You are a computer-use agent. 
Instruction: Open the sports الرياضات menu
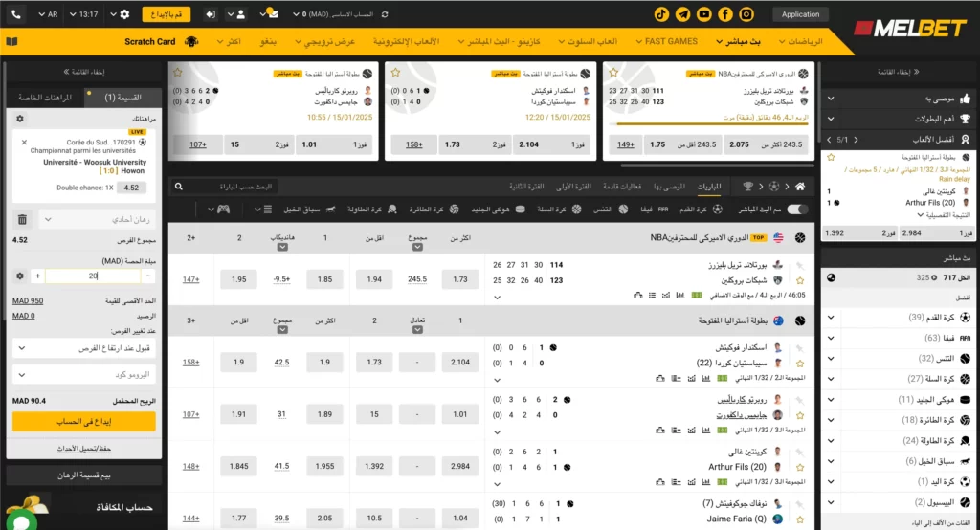click(801, 41)
